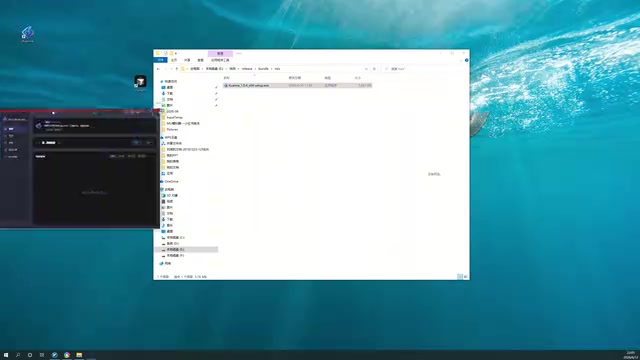Sort by 类型 column header

tap(328, 78)
